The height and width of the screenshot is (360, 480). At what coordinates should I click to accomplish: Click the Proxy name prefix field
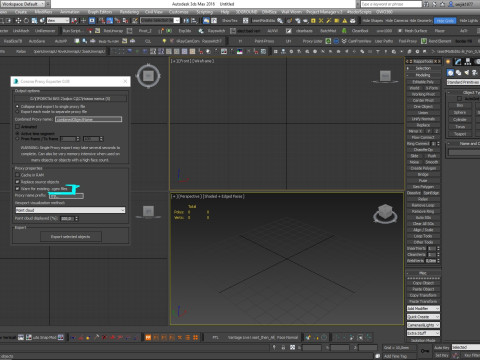(66, 196)
